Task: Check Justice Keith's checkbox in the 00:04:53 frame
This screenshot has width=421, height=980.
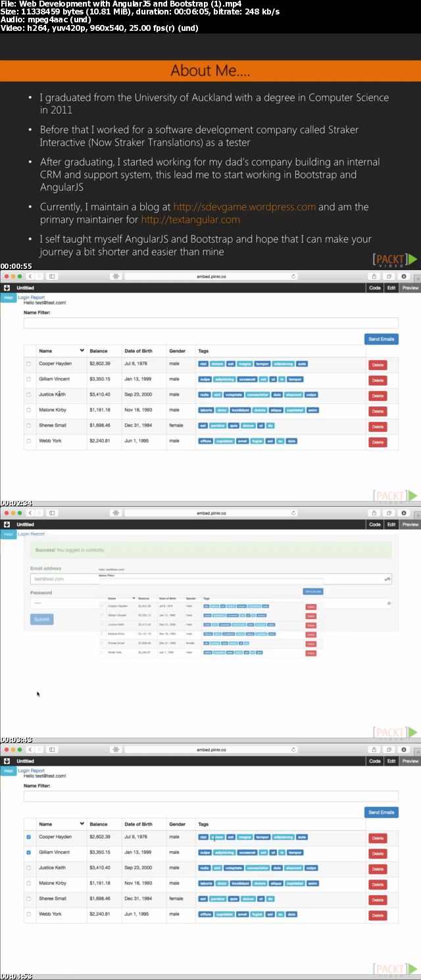Action: 28,868
